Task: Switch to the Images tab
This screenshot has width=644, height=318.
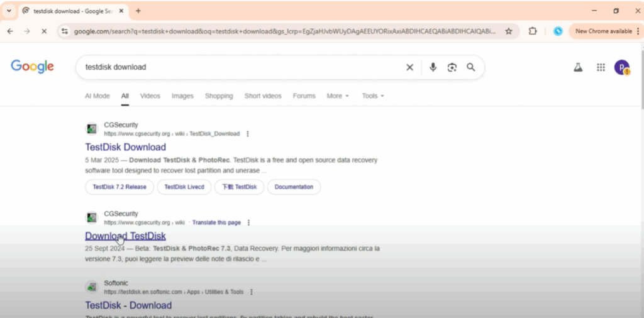Action: pos(182,96)
